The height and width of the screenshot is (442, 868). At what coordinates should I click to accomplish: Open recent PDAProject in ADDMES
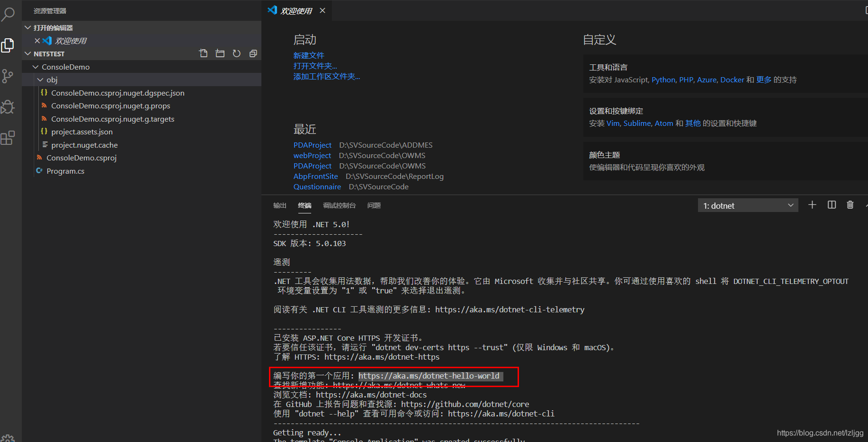(313, 145)
